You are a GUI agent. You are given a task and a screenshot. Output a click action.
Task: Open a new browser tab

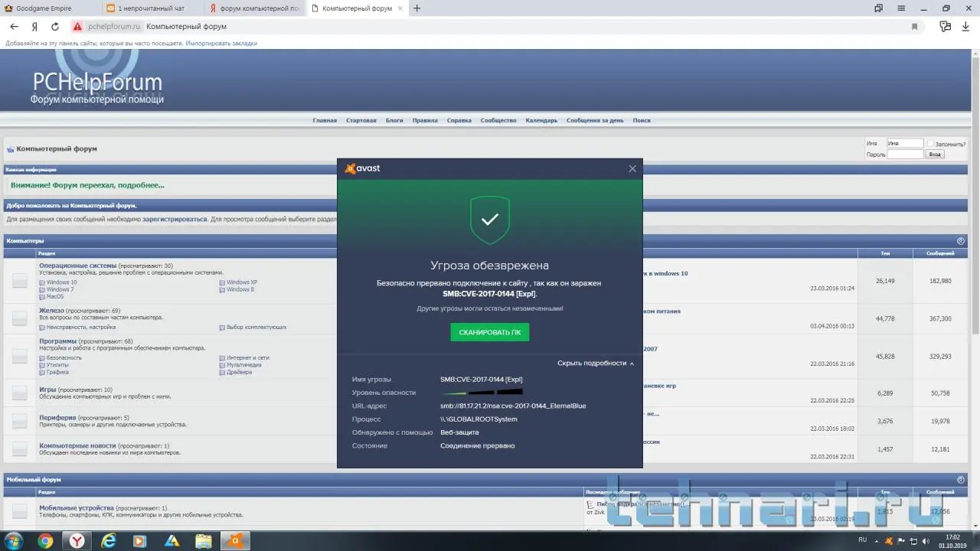[417, 8]
